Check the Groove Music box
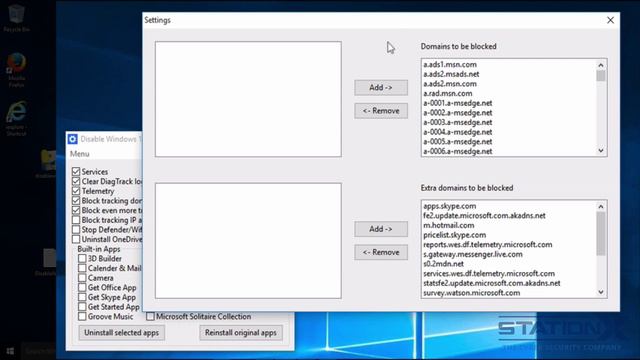Screen dimensions: 640x360 82,316
